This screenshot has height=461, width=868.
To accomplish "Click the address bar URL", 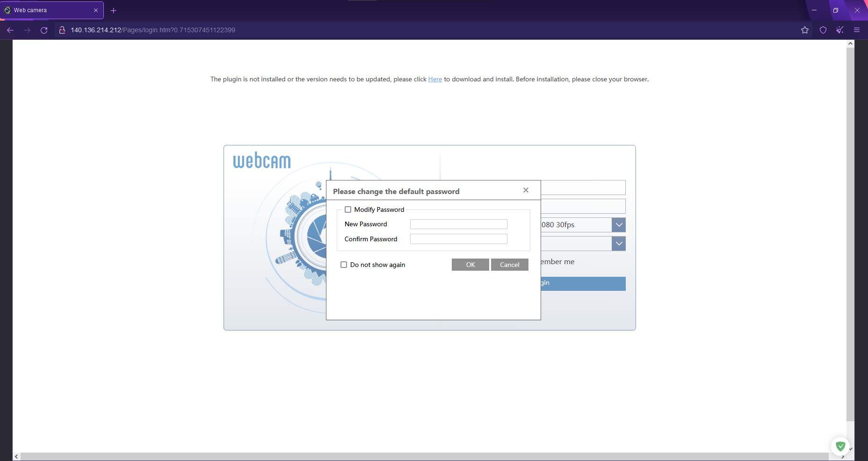I will click(x=153, y=30).
